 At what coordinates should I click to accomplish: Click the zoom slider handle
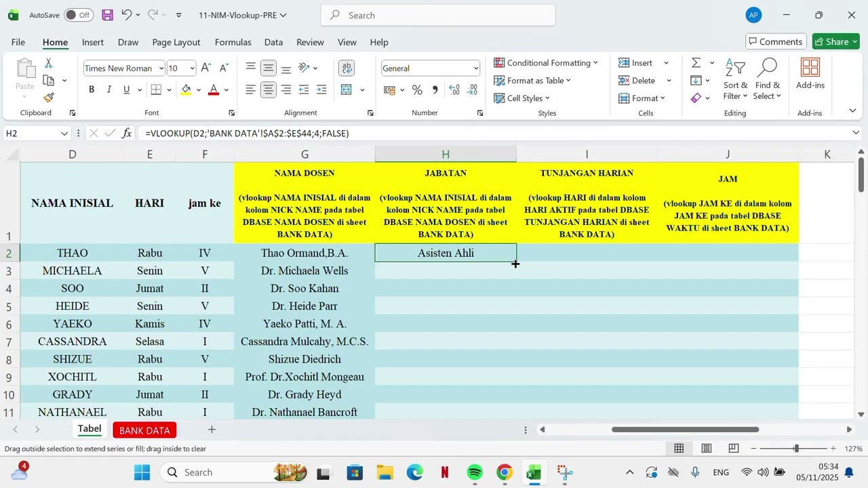click(796, 449)
